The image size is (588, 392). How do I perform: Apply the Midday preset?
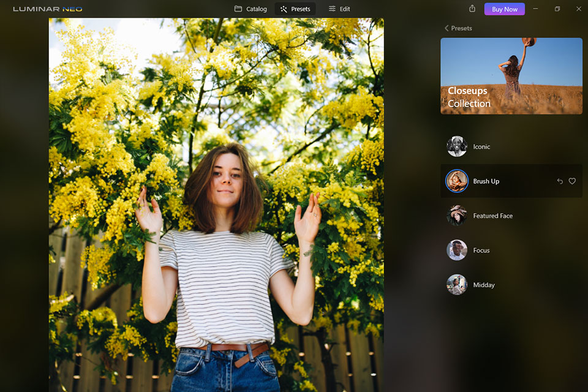click(x=511, y=285)
